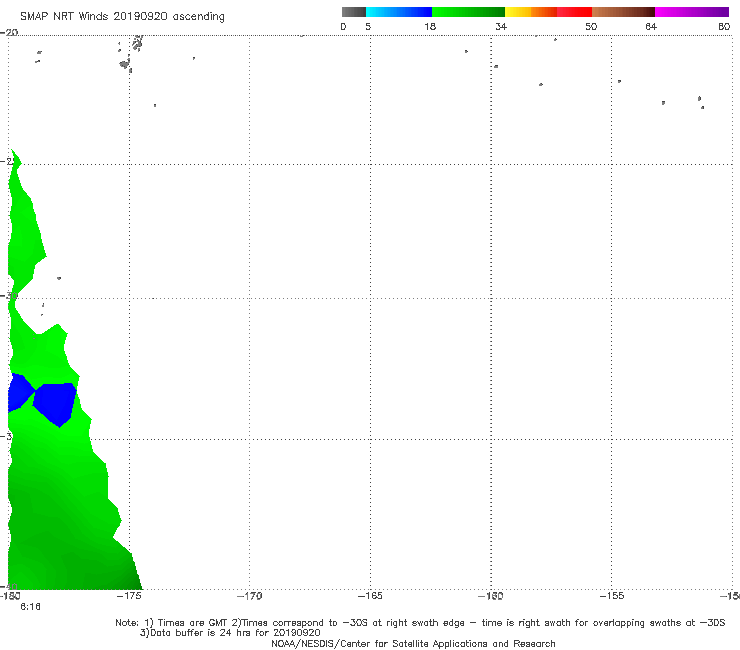Screen dimensions: 740x650
Task: Click the 'Note: 1) Times are GMT' line
Action: [420, 623]
